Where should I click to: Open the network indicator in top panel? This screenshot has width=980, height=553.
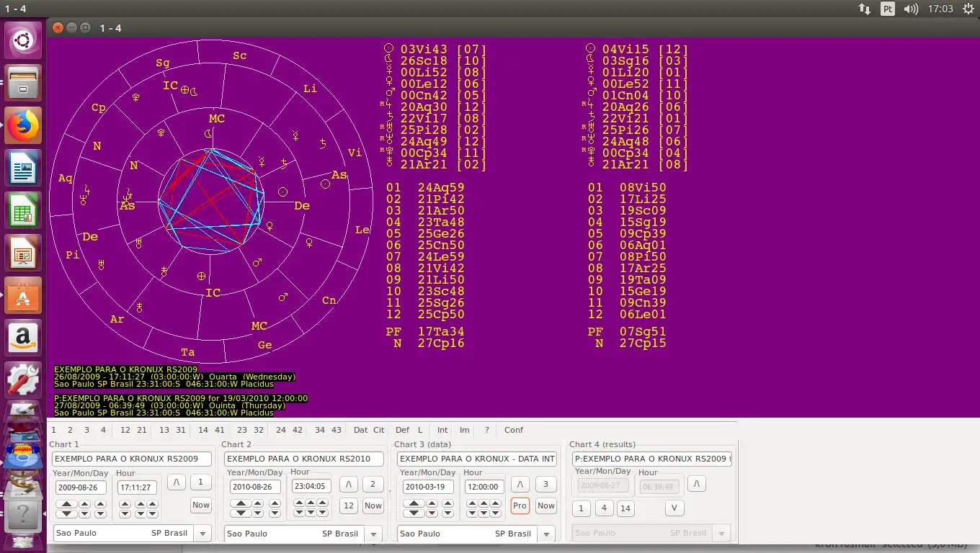865,9
